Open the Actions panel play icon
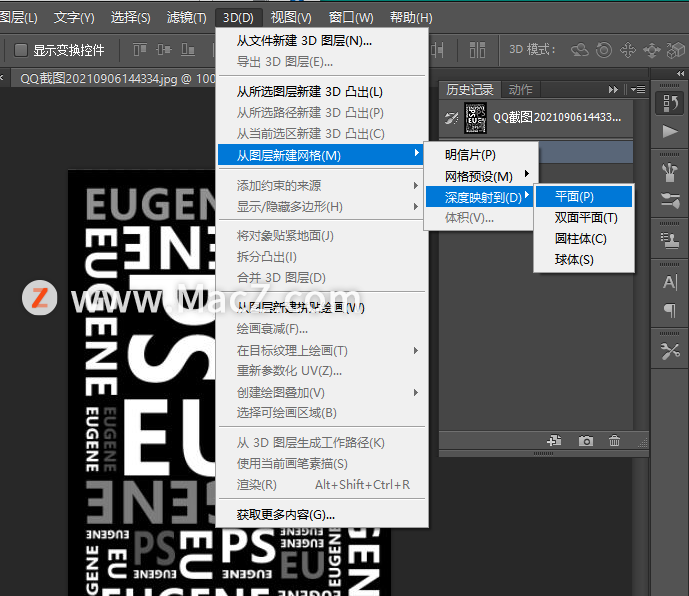The height and width of the screenshot is (596, 689). point(670,131)
